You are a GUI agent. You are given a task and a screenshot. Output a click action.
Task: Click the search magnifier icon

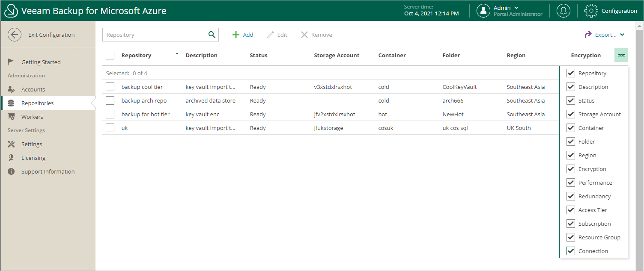[212, 35]
